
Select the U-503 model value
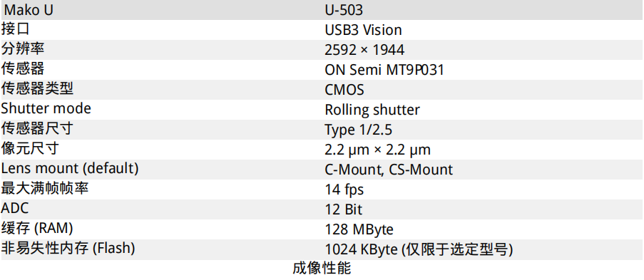[x=344, y=10]
